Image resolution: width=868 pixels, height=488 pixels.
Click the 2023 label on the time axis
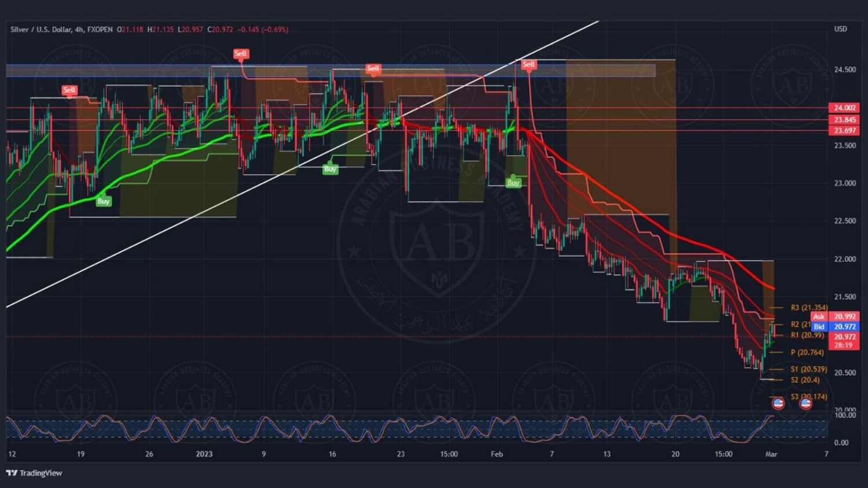[x=204, y=454]
